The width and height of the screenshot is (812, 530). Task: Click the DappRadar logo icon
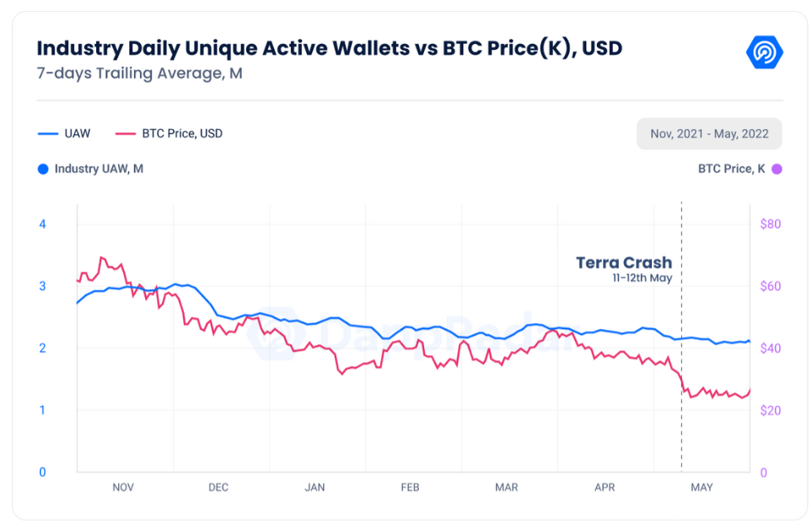[x=764, y=52]
